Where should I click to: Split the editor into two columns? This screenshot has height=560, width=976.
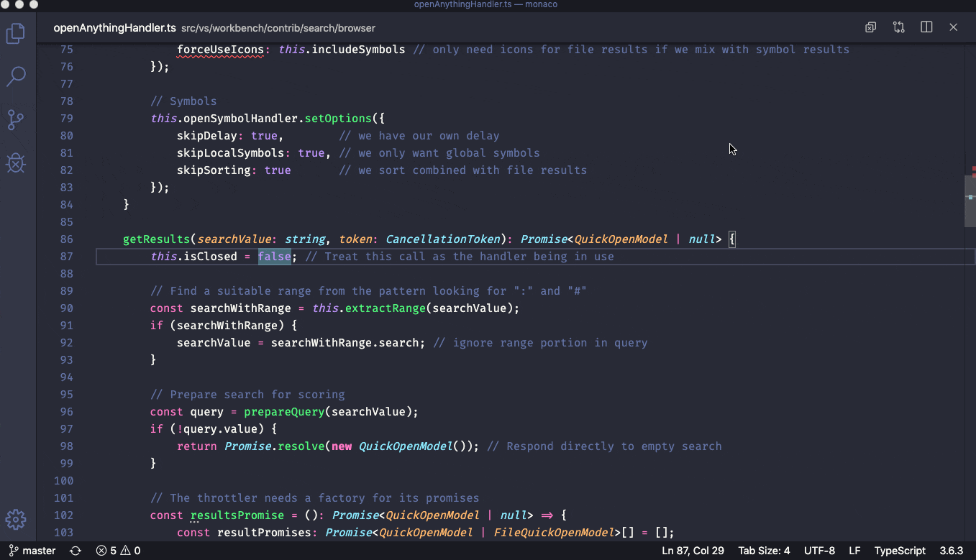click(926, 27)
